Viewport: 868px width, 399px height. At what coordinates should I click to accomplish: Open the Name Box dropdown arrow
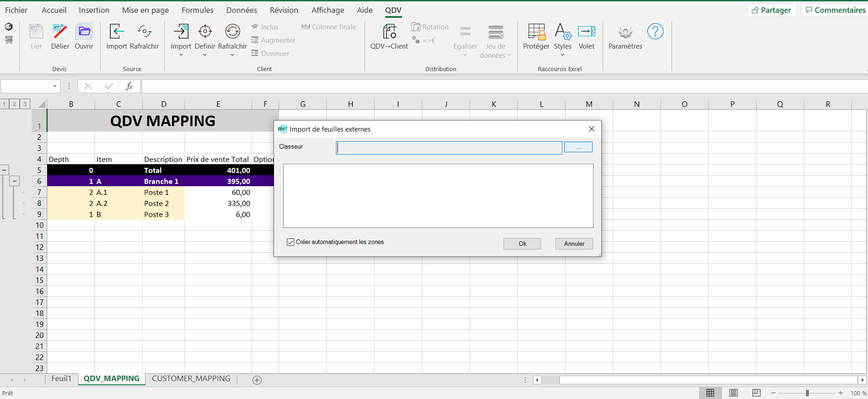tap(55, 86)
